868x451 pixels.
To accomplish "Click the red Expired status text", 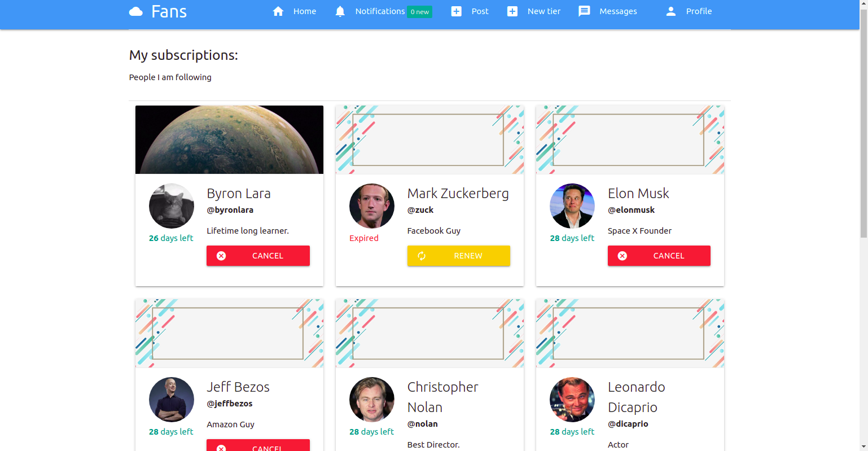I will pos(364,238).
